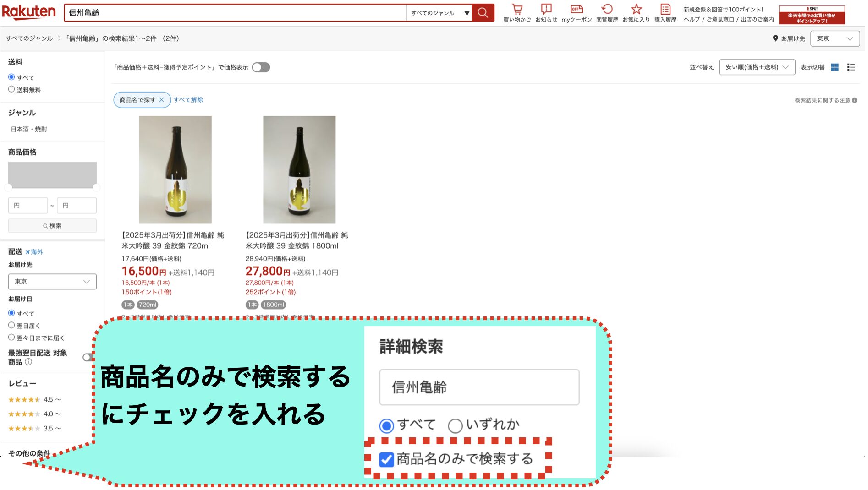Screen dimensions: 868x490
Task: Click the info icon next to 最強翌日配送 対象商品
Action: pyautogui.click(x=28, y=362)
